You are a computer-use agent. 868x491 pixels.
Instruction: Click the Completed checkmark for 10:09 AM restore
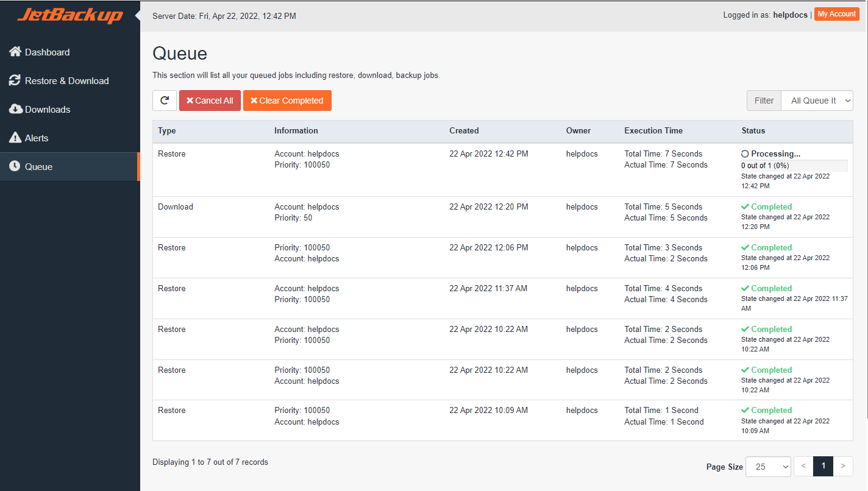pyautogui.click(x=745, y=411)
